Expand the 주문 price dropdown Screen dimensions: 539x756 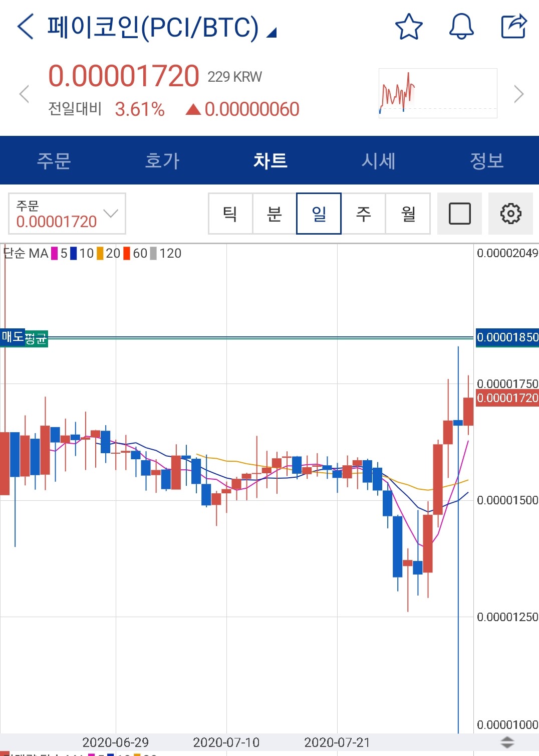67,214
